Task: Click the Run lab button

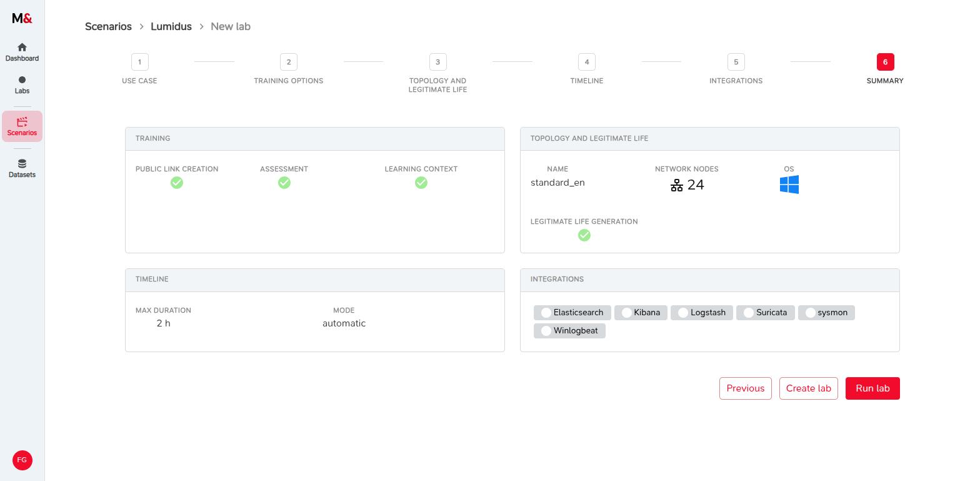Action: pyautogui.click(x=872, y=388)
